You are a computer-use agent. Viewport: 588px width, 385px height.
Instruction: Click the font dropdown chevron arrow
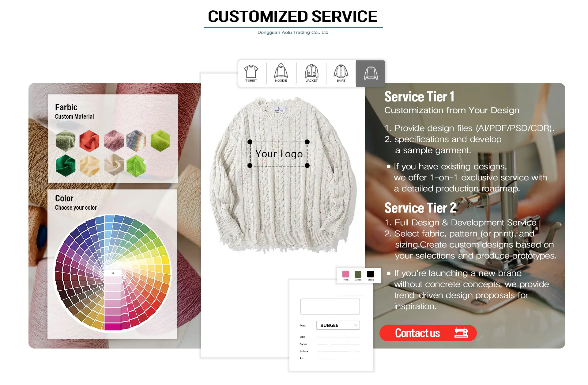click(356, 326)
